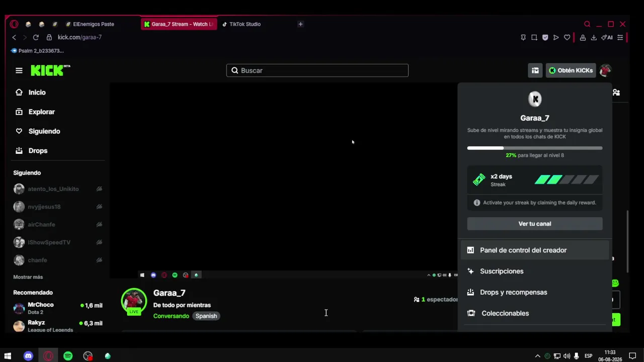Open recommended channel Rakyz
The width and height of the screenshot is (644, 362).
pos(58,325)
